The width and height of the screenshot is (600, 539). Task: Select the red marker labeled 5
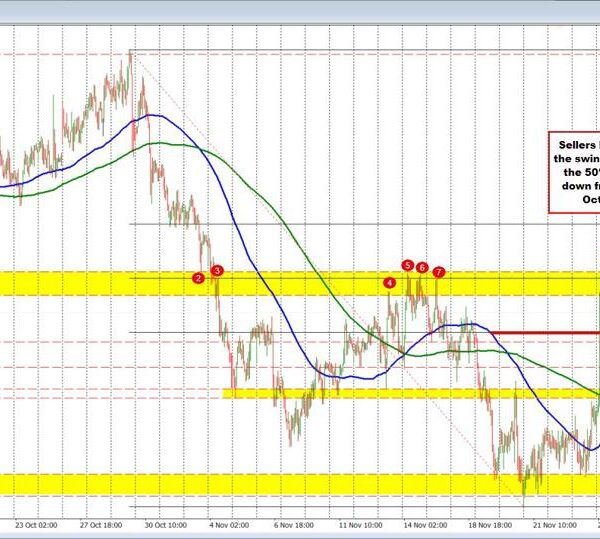407,265
